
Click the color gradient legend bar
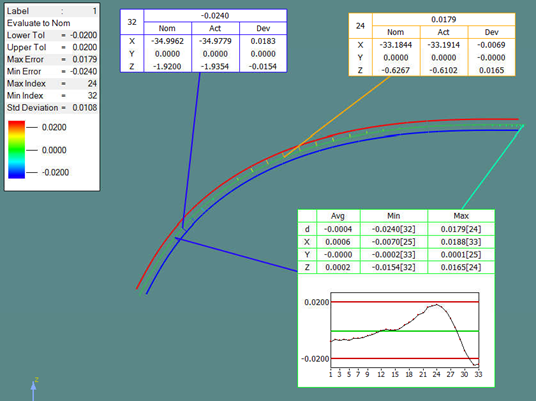16,149
